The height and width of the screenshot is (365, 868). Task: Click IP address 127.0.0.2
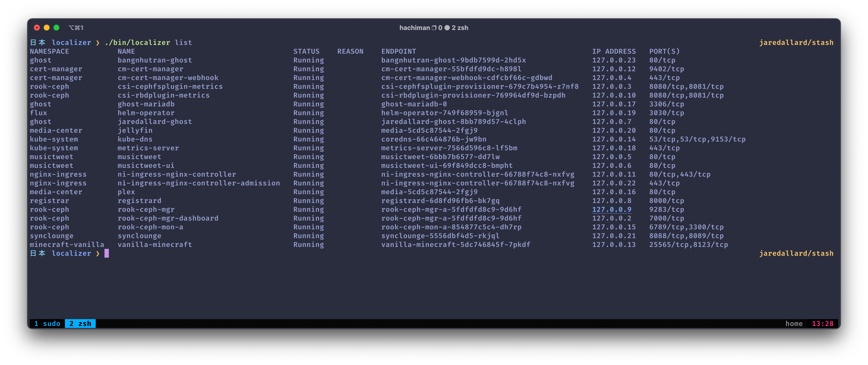click(x=611, y=218)
